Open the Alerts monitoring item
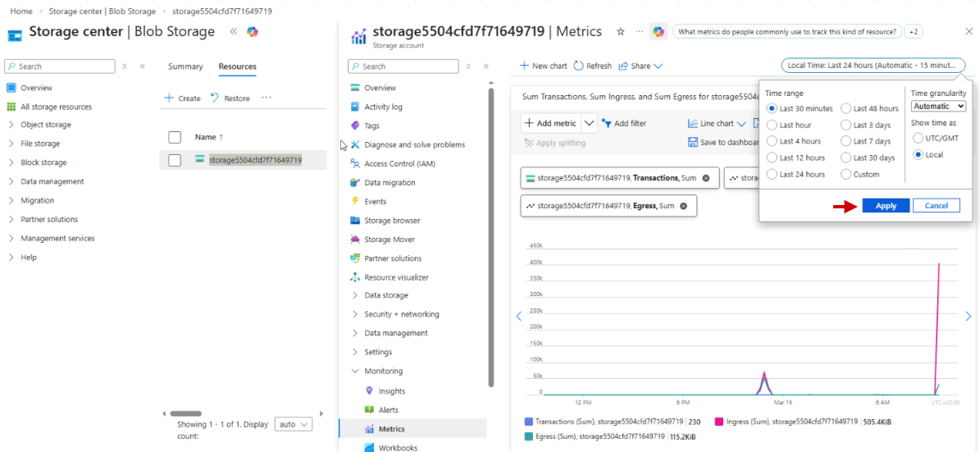The height and width of the screenshot is (452, 980). tap(388, 410)
